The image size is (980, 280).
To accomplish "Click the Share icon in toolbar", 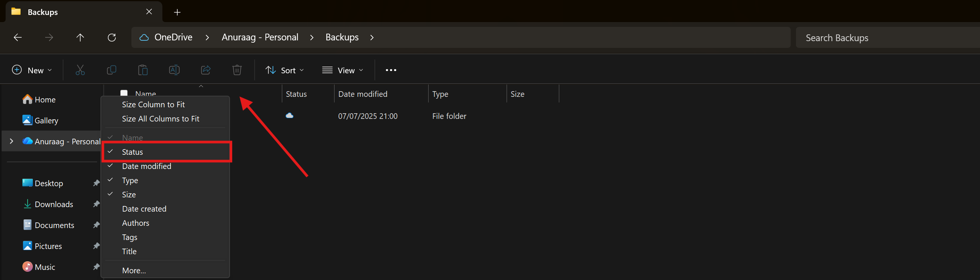I will (206, 70).
